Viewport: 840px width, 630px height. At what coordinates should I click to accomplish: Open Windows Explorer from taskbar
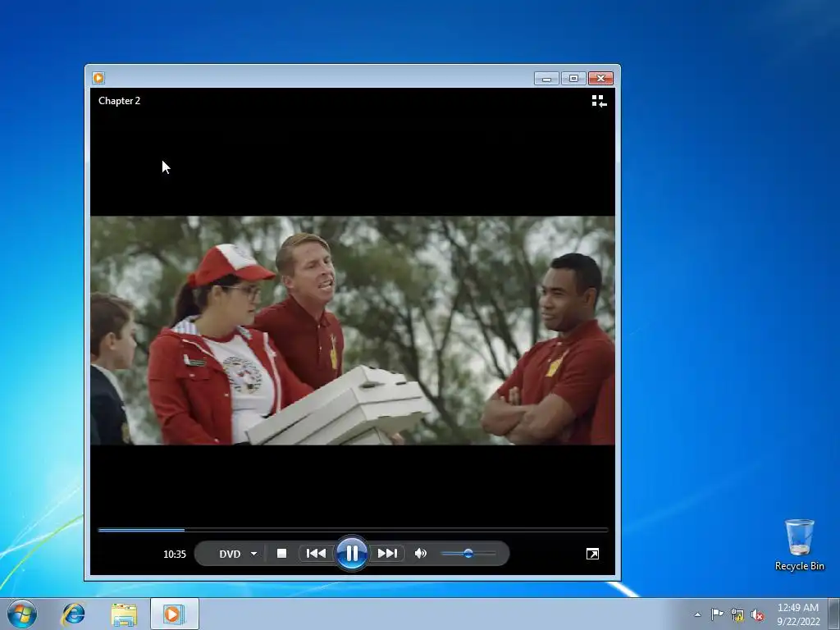pyautogui.click(x=124, y=614)
